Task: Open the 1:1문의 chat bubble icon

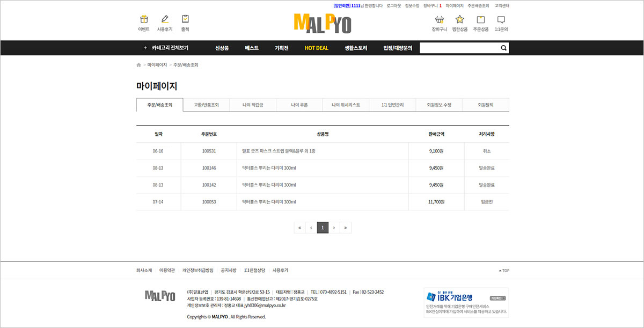Action: (501, 20)
